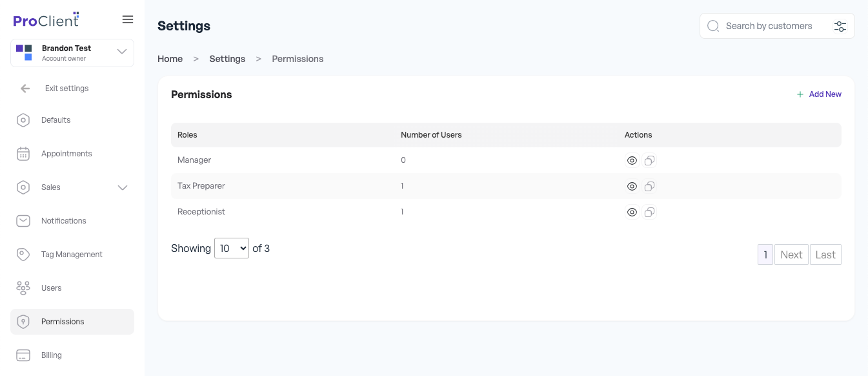The width and height of the screenshot is (868, 376).
Task: Click the Billing card icon
Action: pos(23,355)
